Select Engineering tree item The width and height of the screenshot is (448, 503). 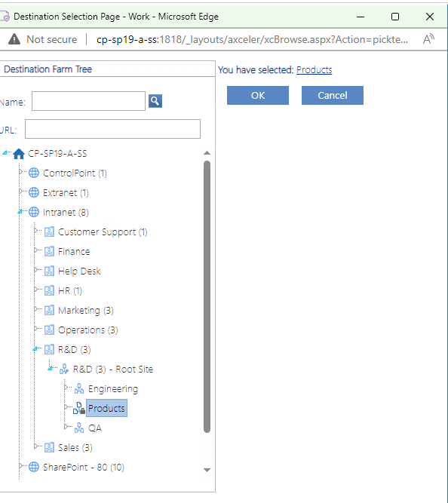pos(113,389)
